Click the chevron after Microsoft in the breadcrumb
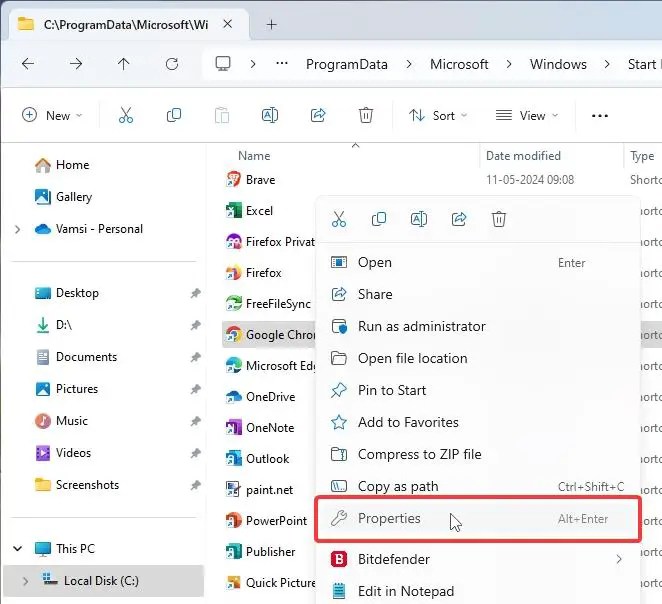Screen dimensions: 662x604 pos(509,64)
